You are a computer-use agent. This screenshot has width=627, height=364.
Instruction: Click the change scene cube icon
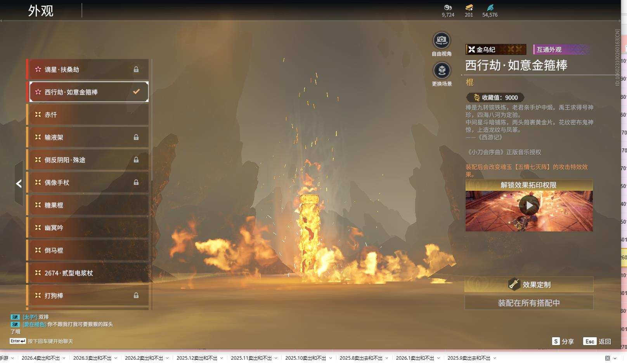coord(441,71)
